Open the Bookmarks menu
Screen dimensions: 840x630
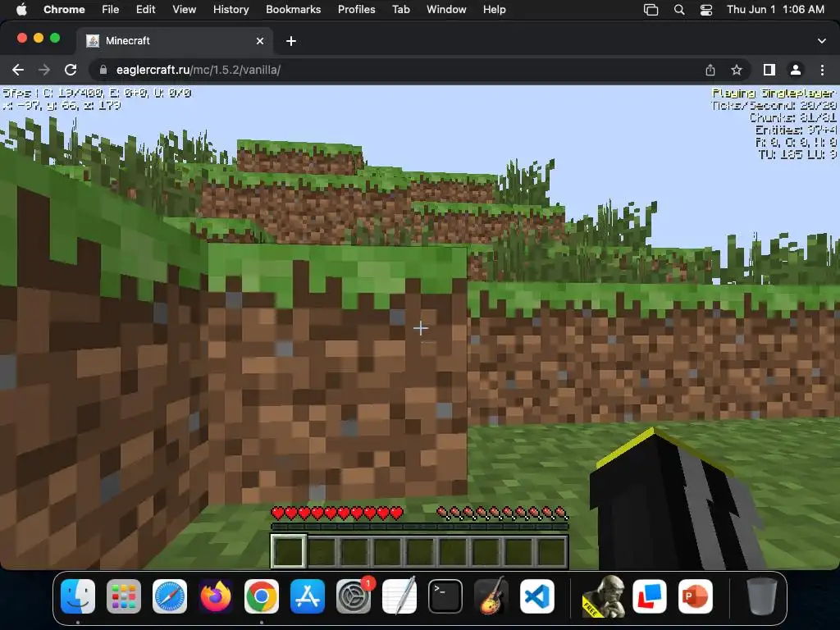(293, 9)
